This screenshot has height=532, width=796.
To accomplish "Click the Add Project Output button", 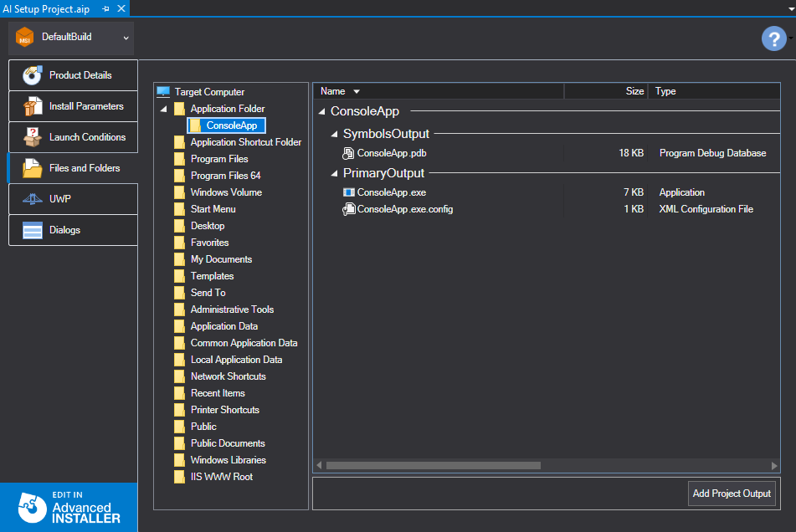I will coord(732,494).
